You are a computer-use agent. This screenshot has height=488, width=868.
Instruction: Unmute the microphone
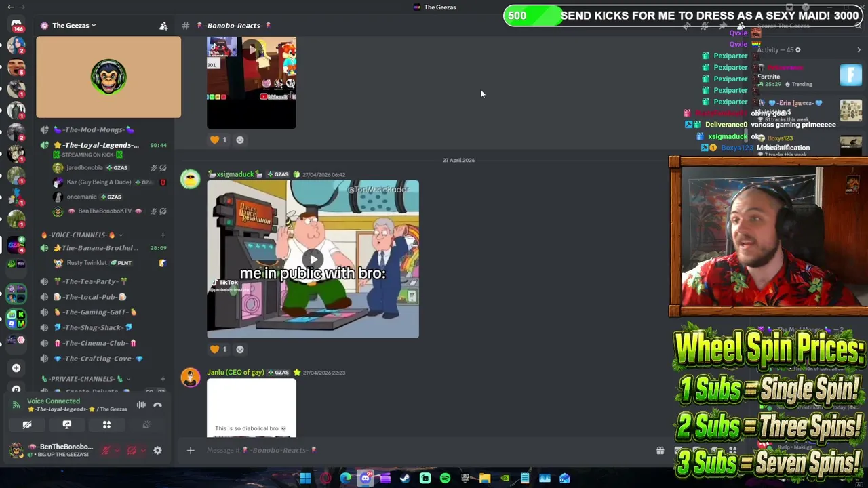(106, 451)
